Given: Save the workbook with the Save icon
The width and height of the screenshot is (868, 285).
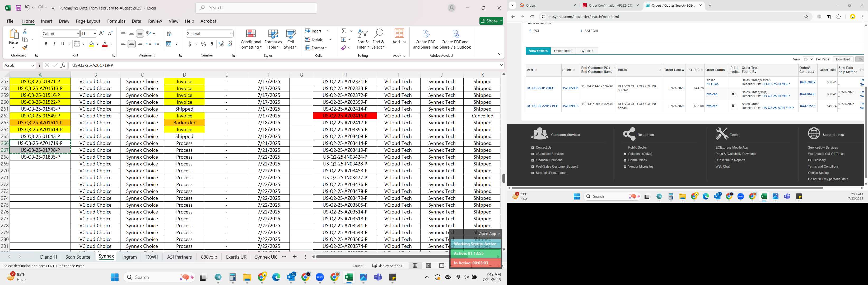Looking at the screenshot, I should point(18,8).
